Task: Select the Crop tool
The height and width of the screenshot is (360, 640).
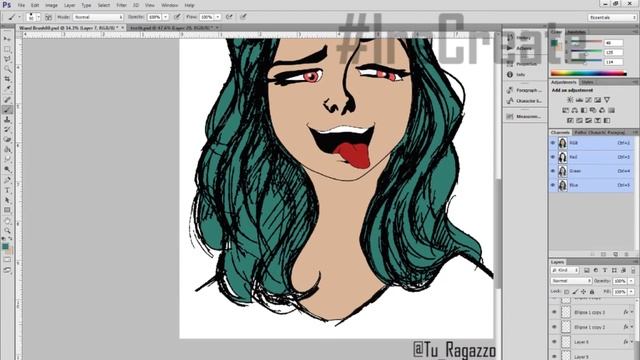Action: pos(7,79)
